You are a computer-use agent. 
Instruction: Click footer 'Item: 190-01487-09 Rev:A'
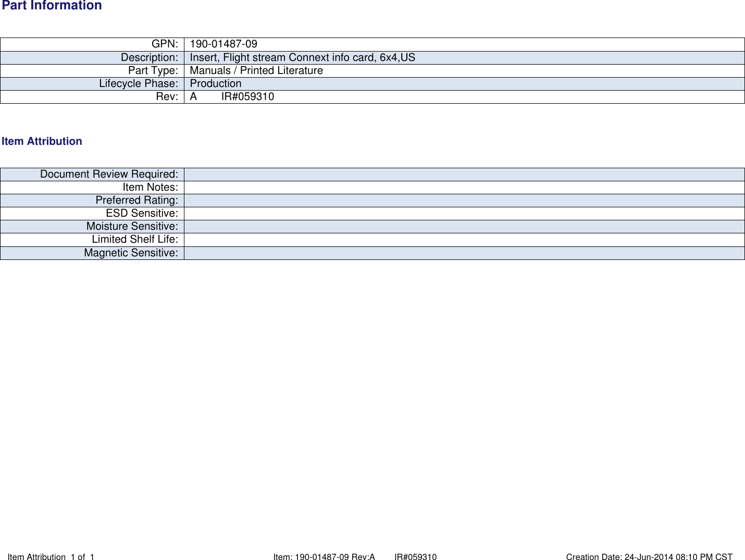324,557
